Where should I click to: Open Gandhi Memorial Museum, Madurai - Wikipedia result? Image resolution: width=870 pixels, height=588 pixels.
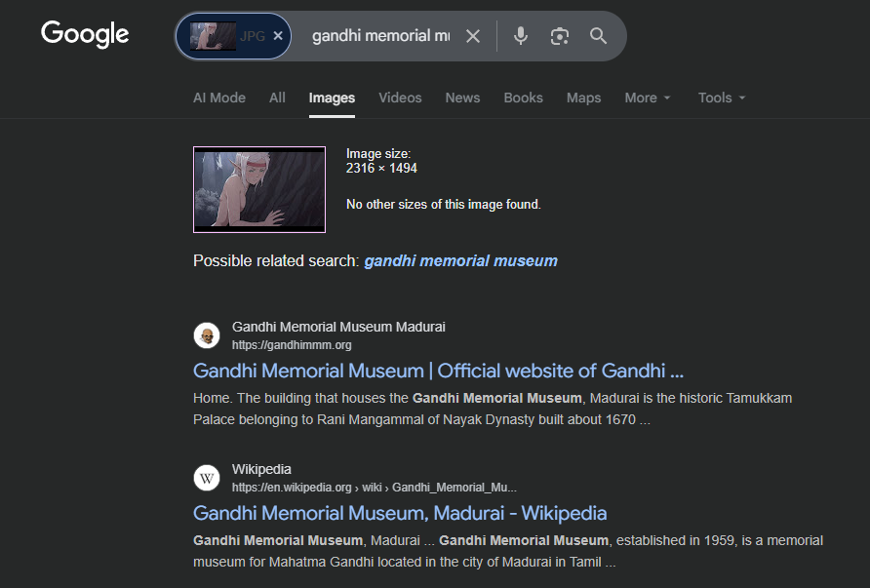tap(400, 513)
